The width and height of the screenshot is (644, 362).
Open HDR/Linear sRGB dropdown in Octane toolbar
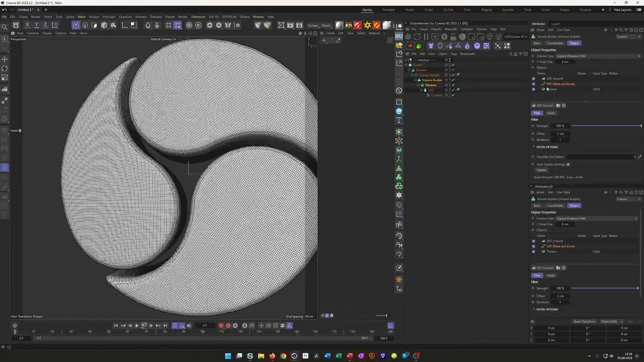(516, 37)
